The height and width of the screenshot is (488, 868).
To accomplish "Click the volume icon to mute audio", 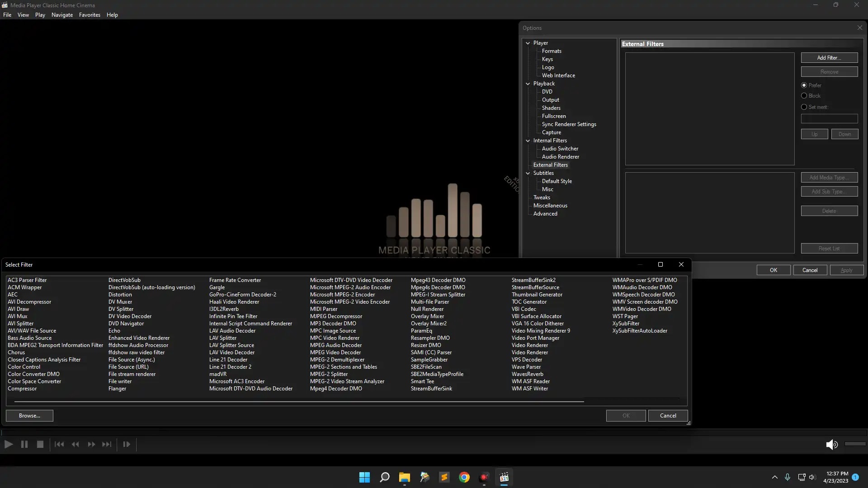I will click(831, 444).
